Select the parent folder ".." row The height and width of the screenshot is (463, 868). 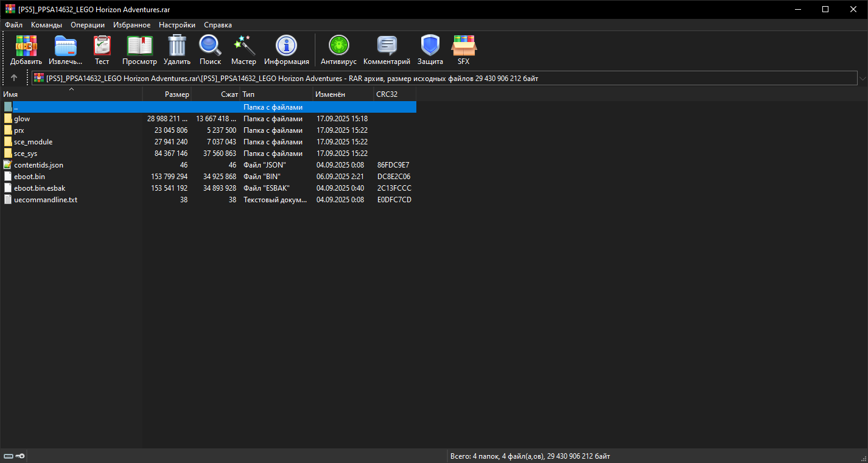pos(208,107)
